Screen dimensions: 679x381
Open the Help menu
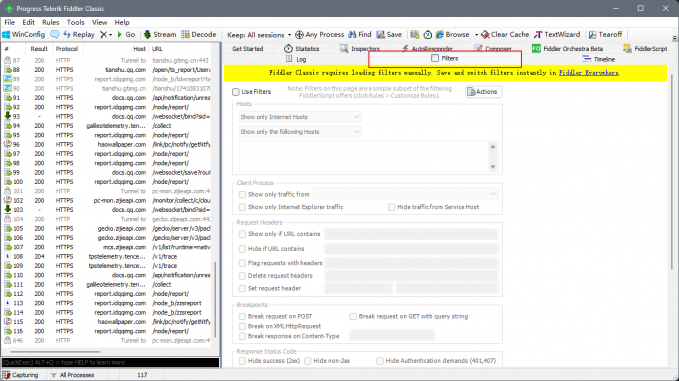[x=122, y=22]
